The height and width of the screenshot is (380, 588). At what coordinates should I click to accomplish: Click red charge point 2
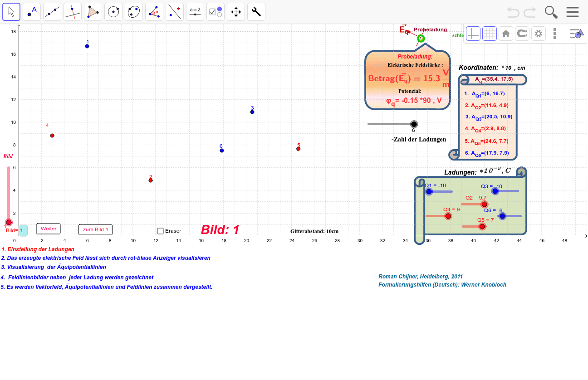coord(151,180)
